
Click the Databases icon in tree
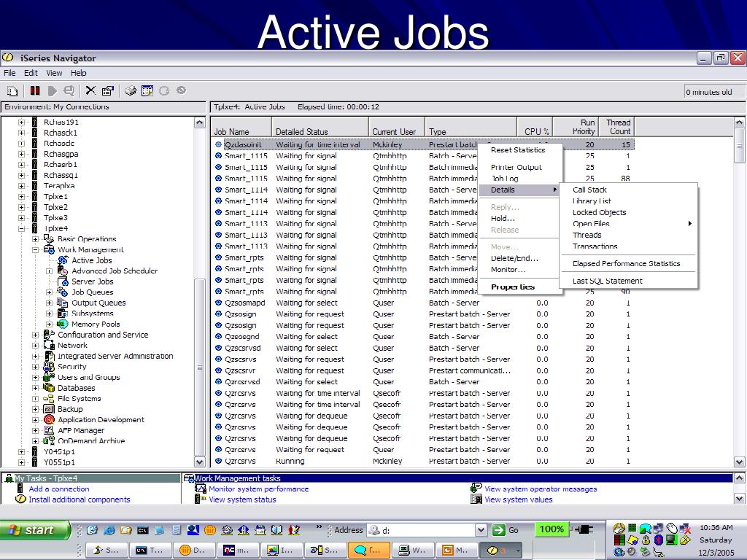49,388
